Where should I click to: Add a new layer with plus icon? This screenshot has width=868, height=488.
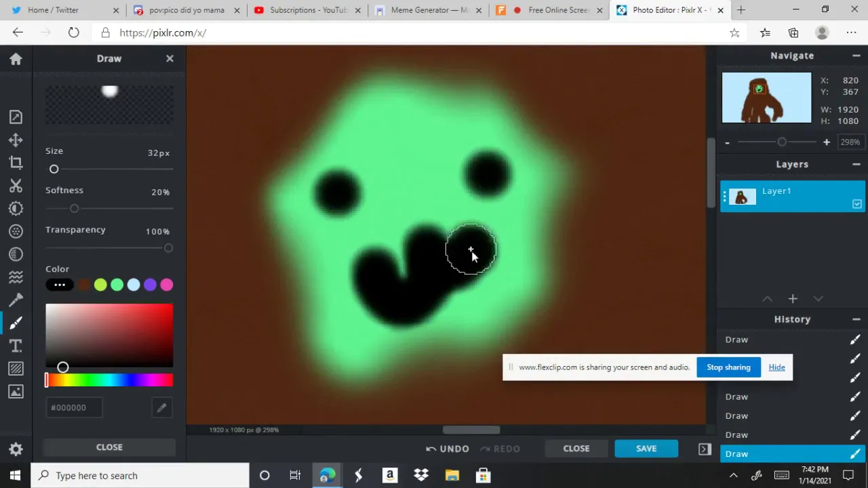click(x=792, y=299)
